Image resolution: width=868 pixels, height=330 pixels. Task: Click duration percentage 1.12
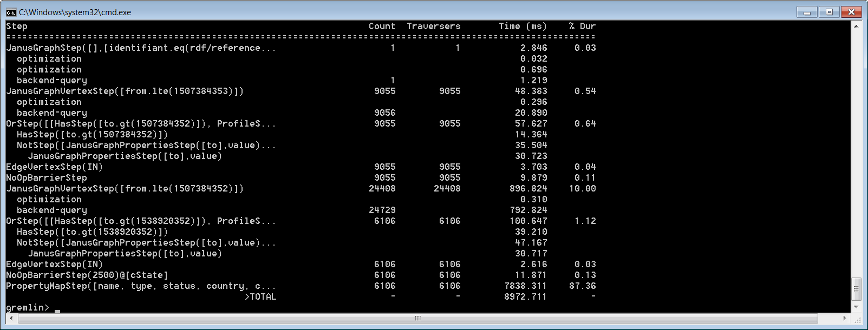tap(585, 221)
